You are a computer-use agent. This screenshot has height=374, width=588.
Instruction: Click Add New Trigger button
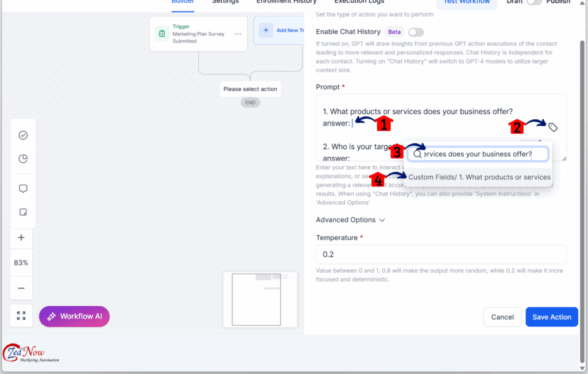click(x=280, y=30)
